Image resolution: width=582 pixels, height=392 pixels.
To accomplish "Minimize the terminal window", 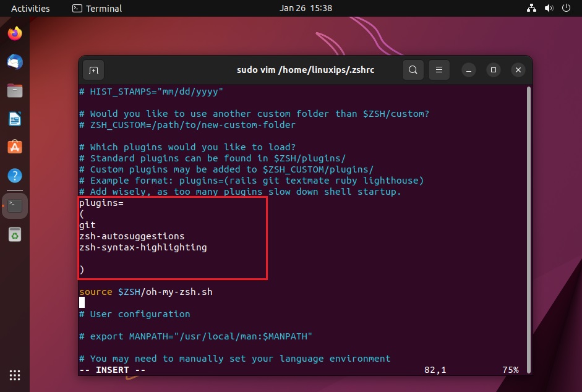I will (x=468, y=70).
